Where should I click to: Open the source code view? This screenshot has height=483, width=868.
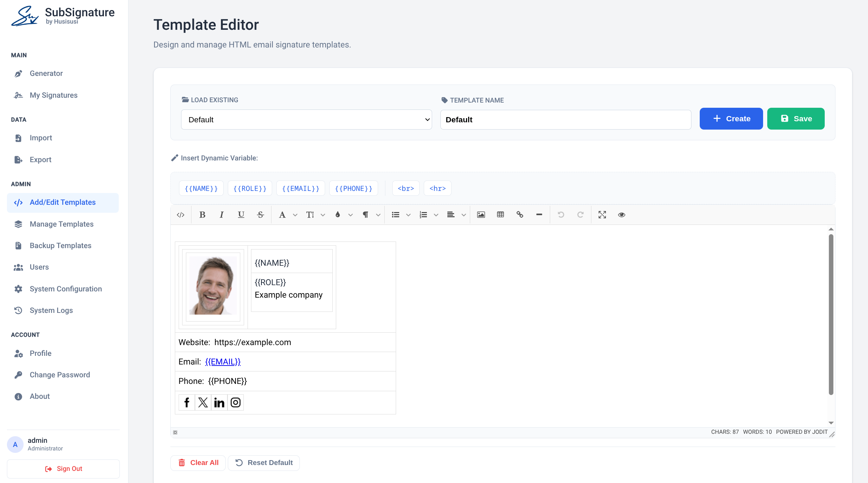(180, 214)
